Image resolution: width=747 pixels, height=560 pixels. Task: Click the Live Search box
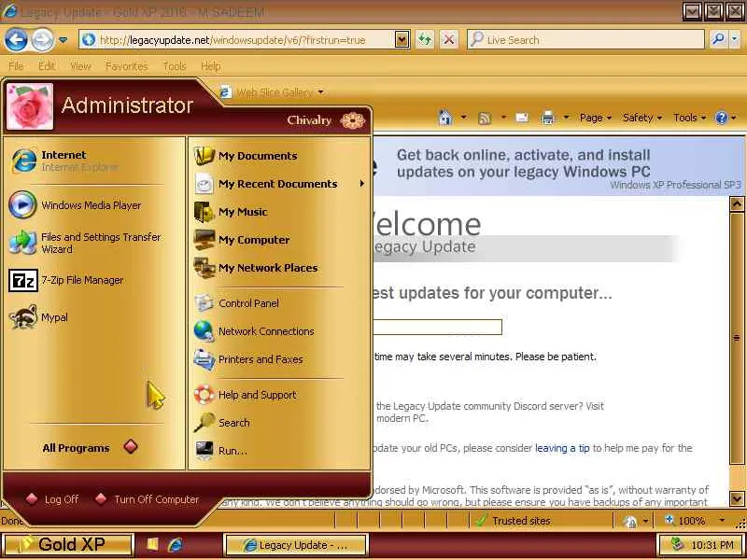[585, 40]
